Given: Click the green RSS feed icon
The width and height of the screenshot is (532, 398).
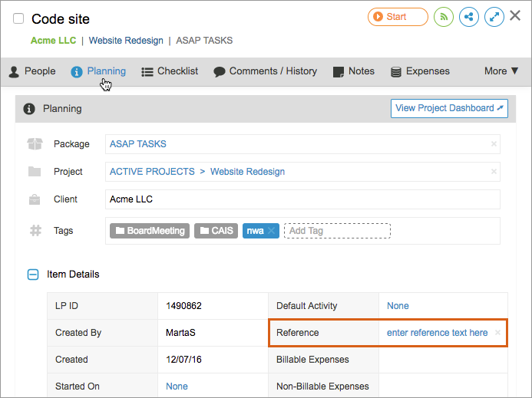Looking at the screenshot, I should coord(444,17).
